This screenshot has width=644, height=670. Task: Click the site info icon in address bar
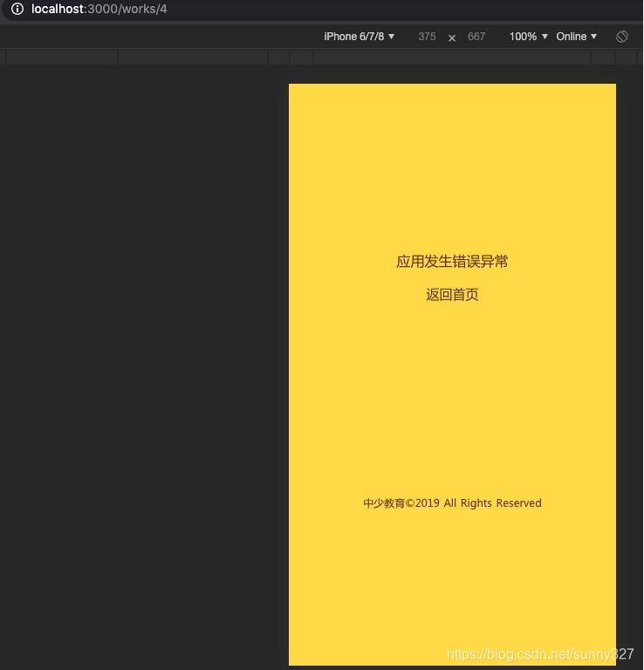point(17,9)
